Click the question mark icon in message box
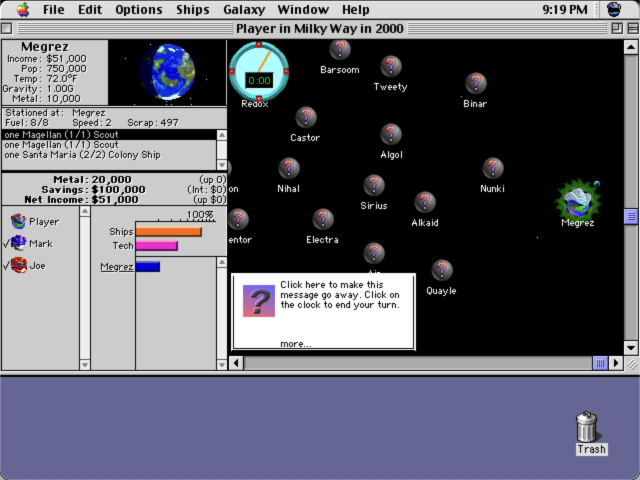Viewport: 640px width, 480px height. coord(259,301)
